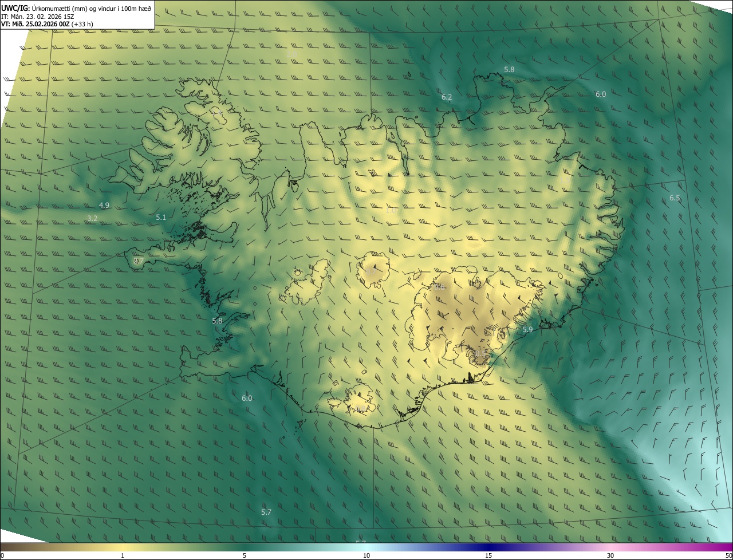
Task: Click the 15 tick label on the color scale
Action: click(x=488, y=555)
